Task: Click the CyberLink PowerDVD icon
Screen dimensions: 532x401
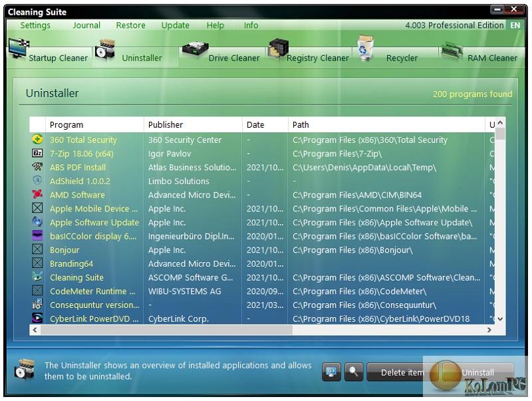Action: pos(37,318)
